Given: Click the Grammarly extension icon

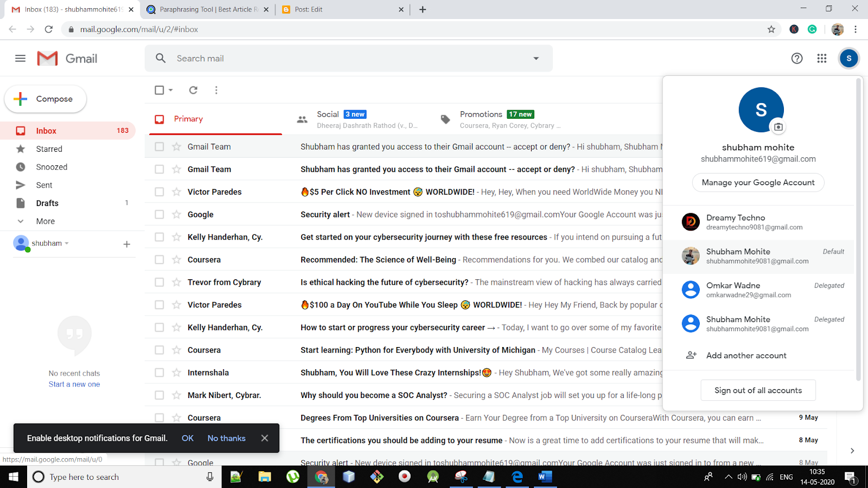Looking at the screenshot, I should (812, 29).
